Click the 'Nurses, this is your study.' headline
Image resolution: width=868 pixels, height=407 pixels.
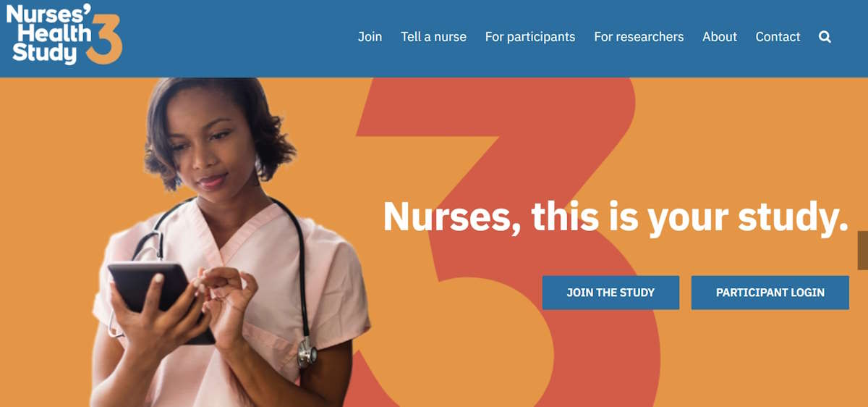coord(616,216)
